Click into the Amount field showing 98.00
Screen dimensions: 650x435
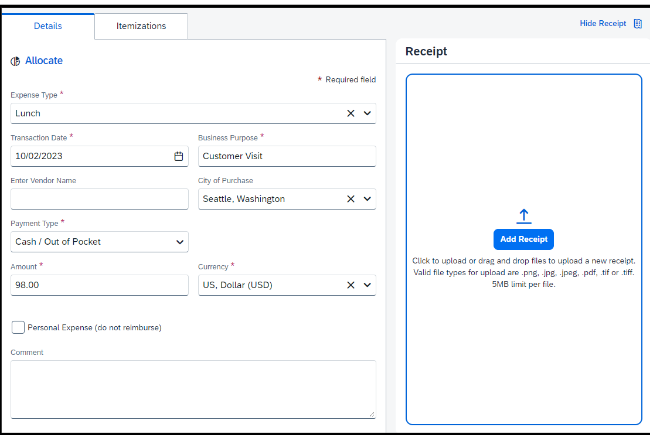pos(99,285)
